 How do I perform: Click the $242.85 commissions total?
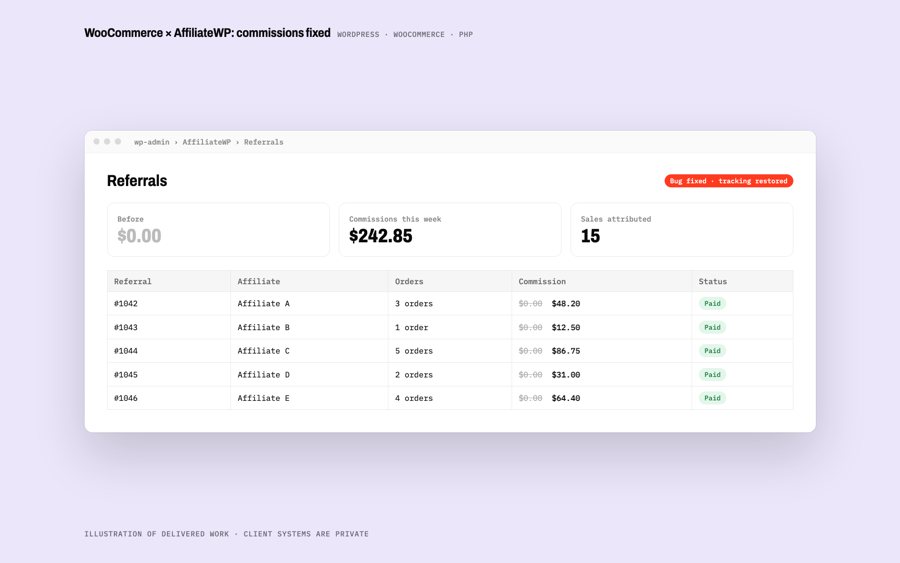coord(381,236)
